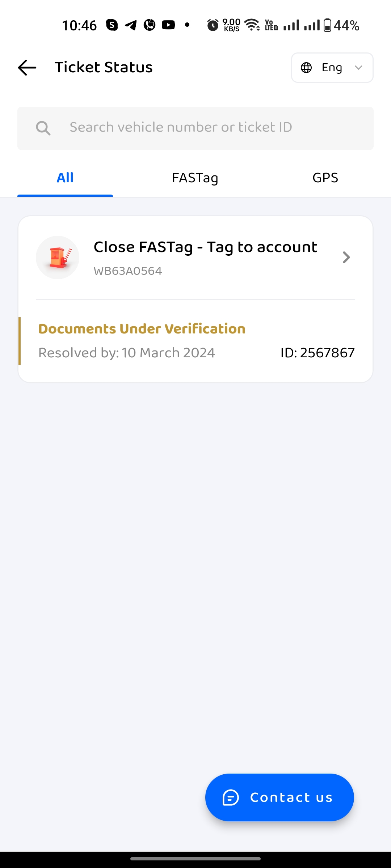Switch to the FASTag tab
Image resolution: width=391 pixels, height=868 pixels.
[195, 178]
